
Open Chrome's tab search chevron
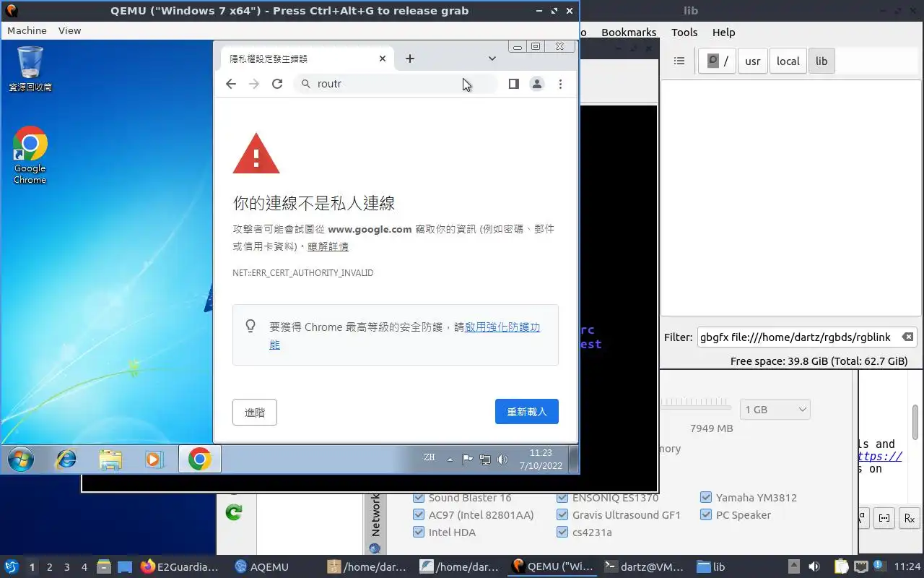click(492, 59)
